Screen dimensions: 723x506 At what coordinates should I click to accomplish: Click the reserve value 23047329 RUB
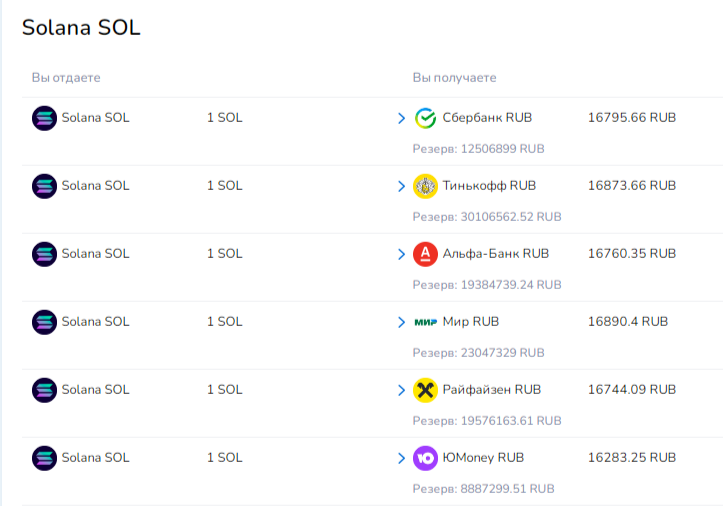[503, 353]
